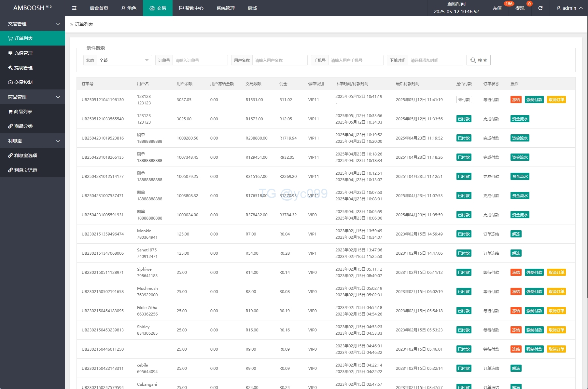
Task: Open 提现管理 withdrawal management sidebar item
Action: click(23, 68)
